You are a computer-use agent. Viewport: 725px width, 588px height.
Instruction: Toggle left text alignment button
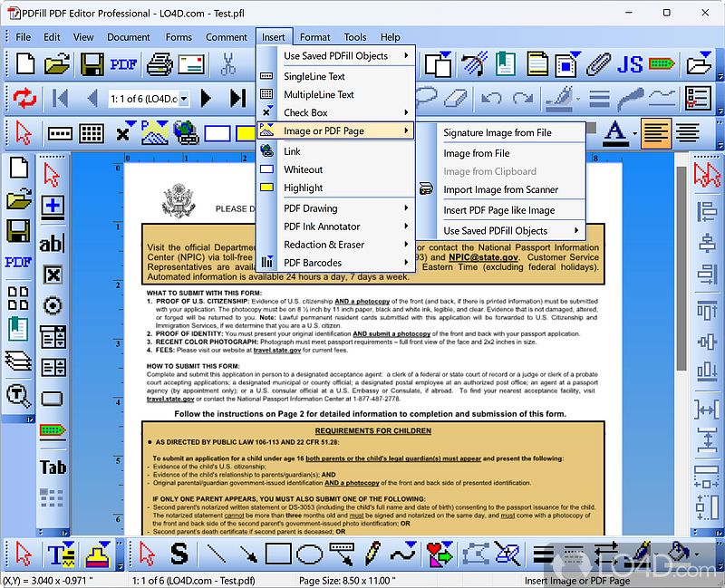coord(655,133)
